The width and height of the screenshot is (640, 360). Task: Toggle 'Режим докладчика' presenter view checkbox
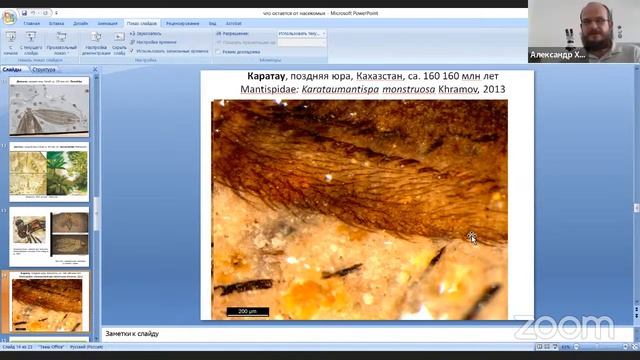pos(218,52)
